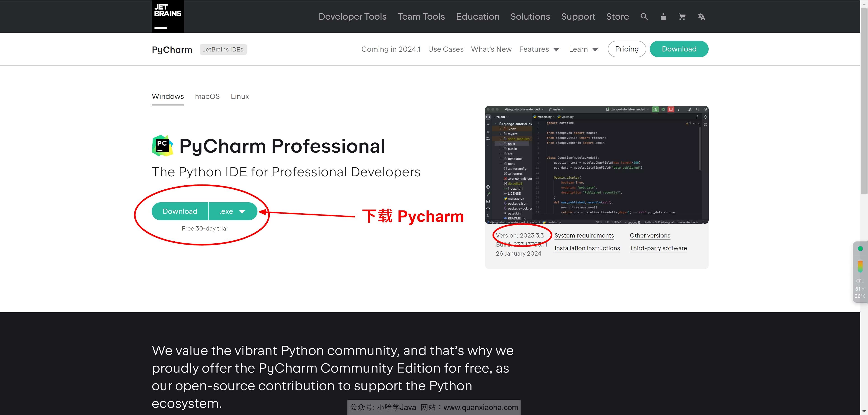Click the scrollbar down arrow
This screenshot has height=415, width=868.
click(x=864, y=411)
